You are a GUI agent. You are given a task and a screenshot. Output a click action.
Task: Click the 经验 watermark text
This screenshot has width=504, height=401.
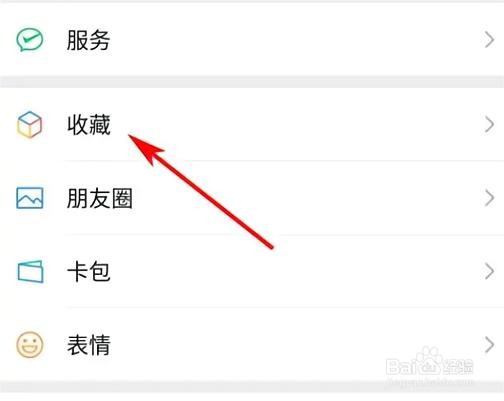458,366
